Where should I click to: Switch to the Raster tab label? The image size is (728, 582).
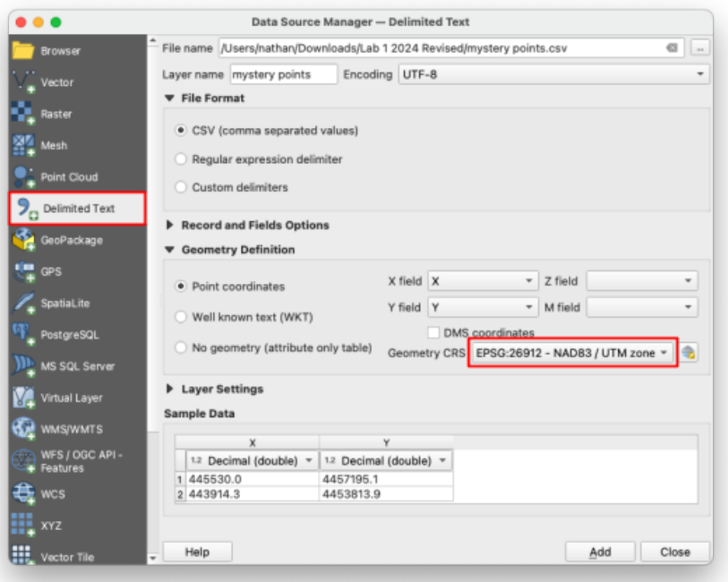pyautogui.click(x=56, y=115)
